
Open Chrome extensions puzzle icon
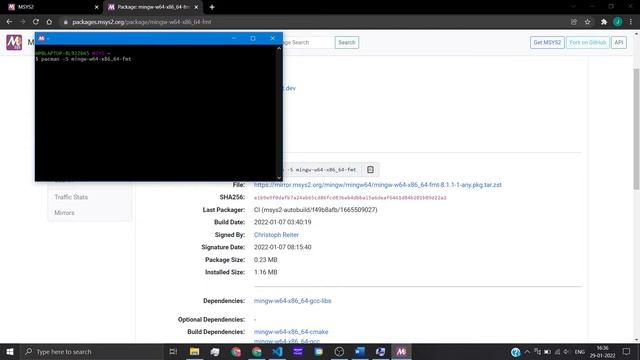[x=604, y=22]
